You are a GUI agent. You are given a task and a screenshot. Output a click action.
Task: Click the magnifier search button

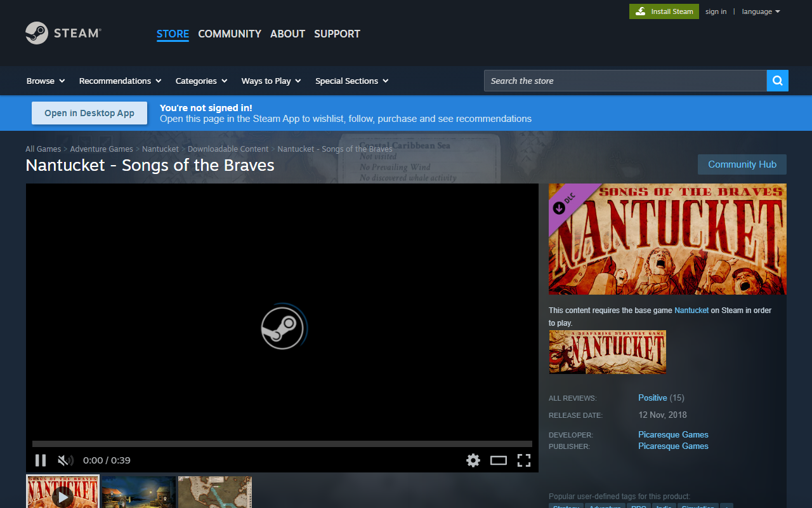click(x=778, y=81)
